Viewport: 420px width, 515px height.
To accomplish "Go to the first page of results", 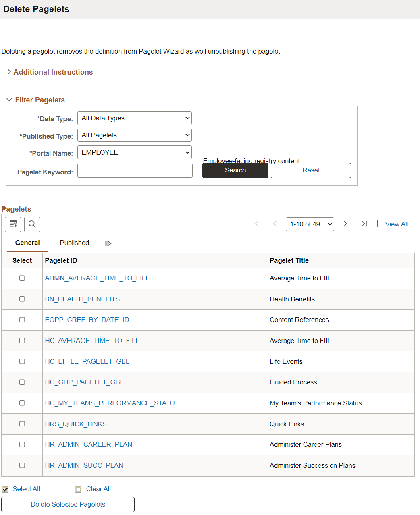I will pos(256,224).
